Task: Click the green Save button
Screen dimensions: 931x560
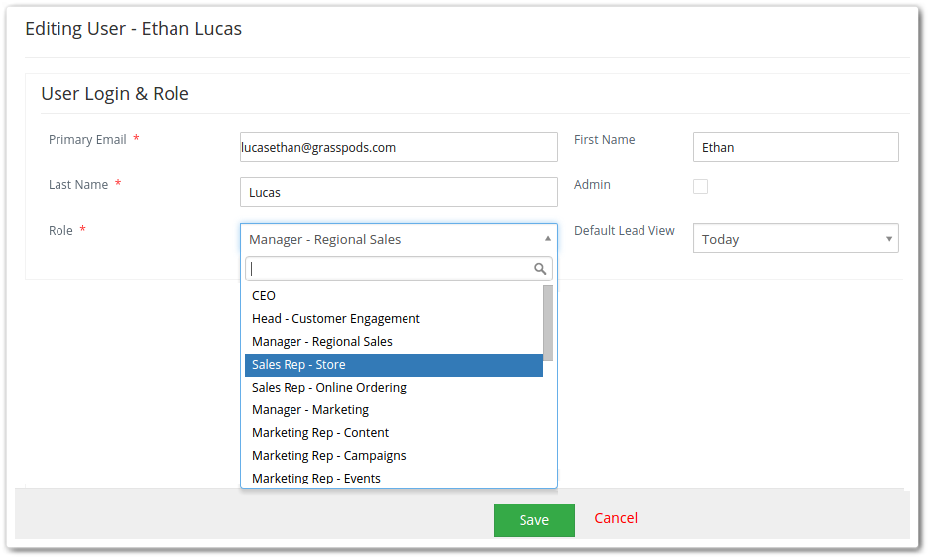Action: (533, 520)
